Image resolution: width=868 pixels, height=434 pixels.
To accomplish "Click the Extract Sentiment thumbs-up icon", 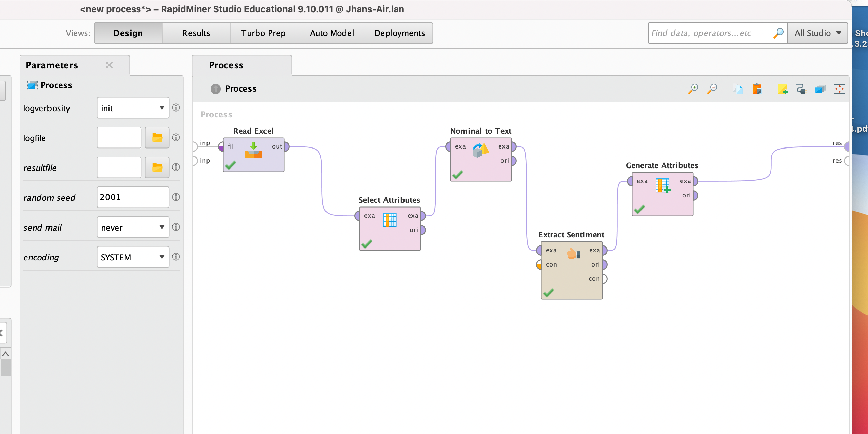I will [573, 253].
